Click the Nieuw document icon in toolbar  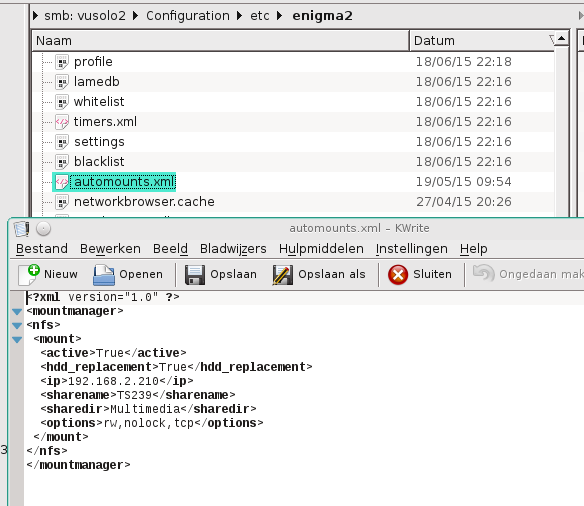point(29,275)
